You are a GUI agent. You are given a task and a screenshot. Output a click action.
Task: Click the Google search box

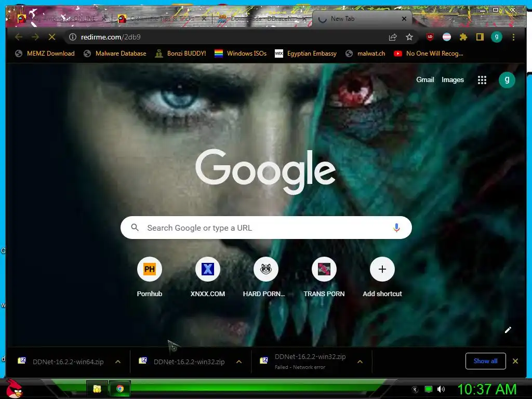pyautogui.click(x=266, y=228)
